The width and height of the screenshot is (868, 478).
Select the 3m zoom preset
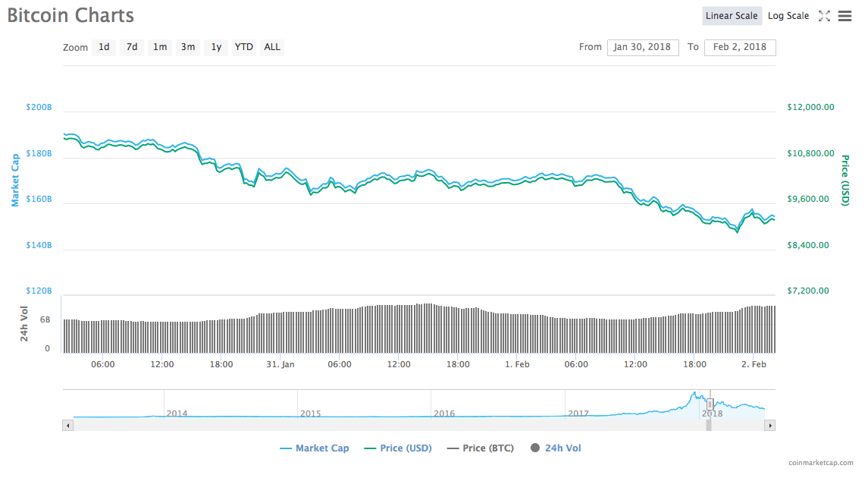click(x=188, y=47)
